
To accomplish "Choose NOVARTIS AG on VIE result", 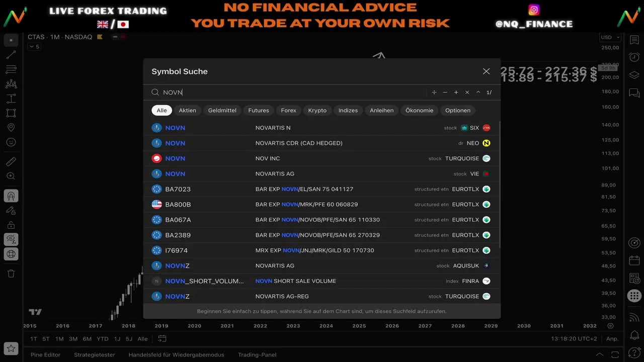I will pyautogui.click(x=321, y=174).
